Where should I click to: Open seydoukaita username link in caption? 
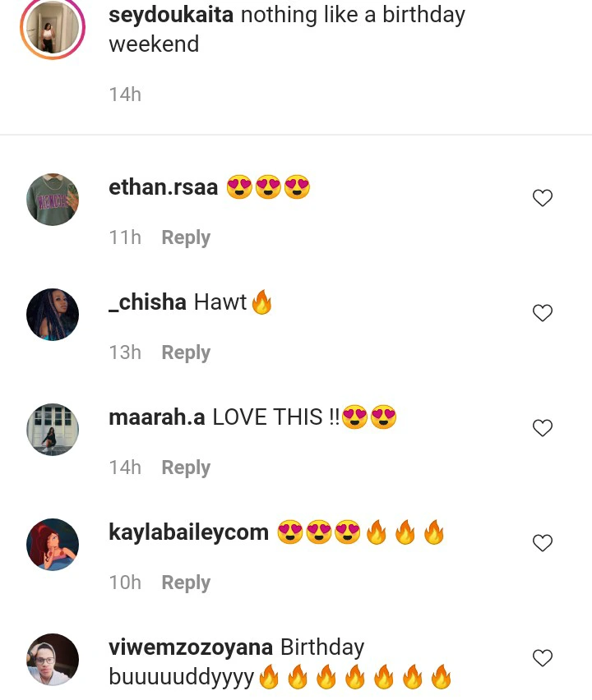[172, 15]
